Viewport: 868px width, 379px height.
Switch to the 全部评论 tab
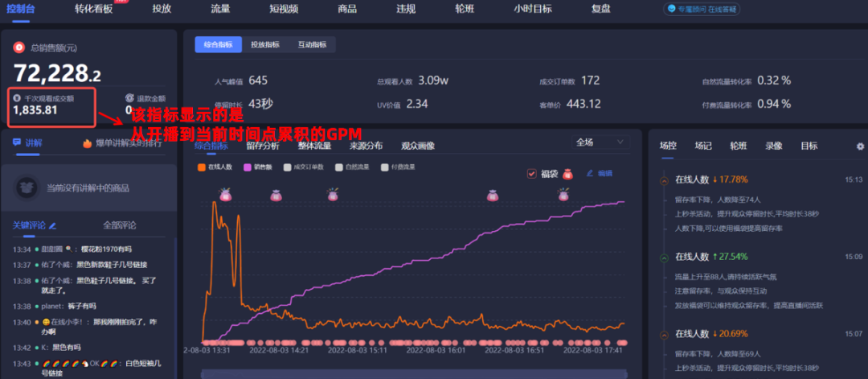click(x=120, y=225)
